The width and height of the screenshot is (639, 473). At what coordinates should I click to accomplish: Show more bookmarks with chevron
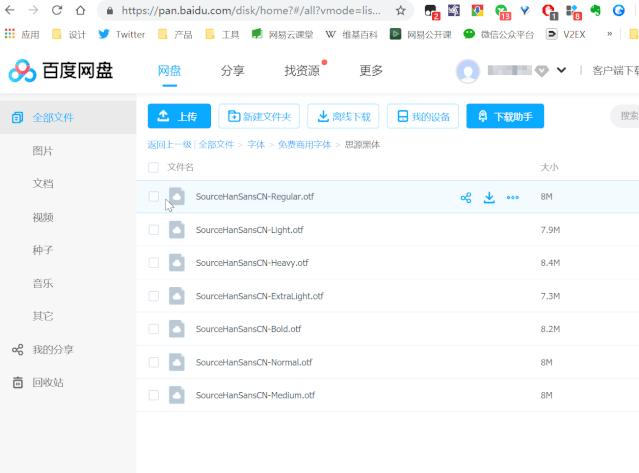pyautogui.click(x=610, y=34)
